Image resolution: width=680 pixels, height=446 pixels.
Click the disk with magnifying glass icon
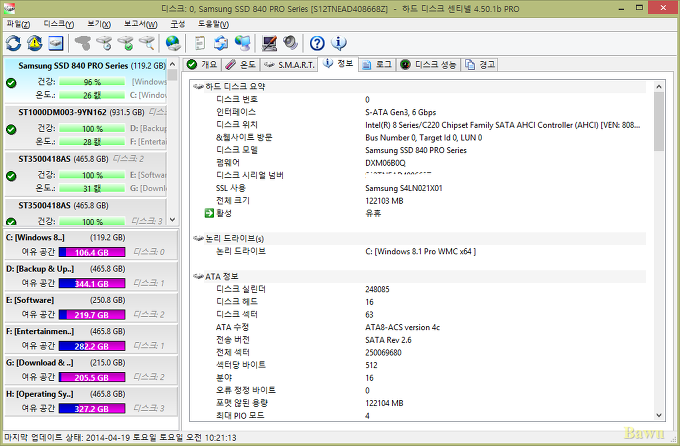[x=147, y=43]
